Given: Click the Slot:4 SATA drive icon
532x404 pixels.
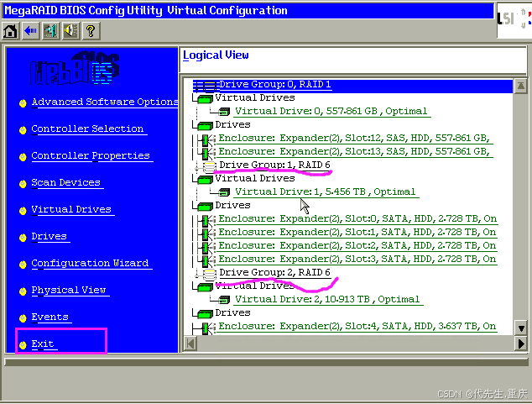Looking at the screenshot, I should [x=207, y=328].
